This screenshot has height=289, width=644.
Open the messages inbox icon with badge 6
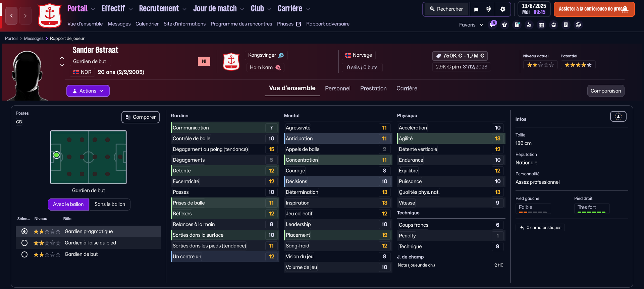coord(492,24)
